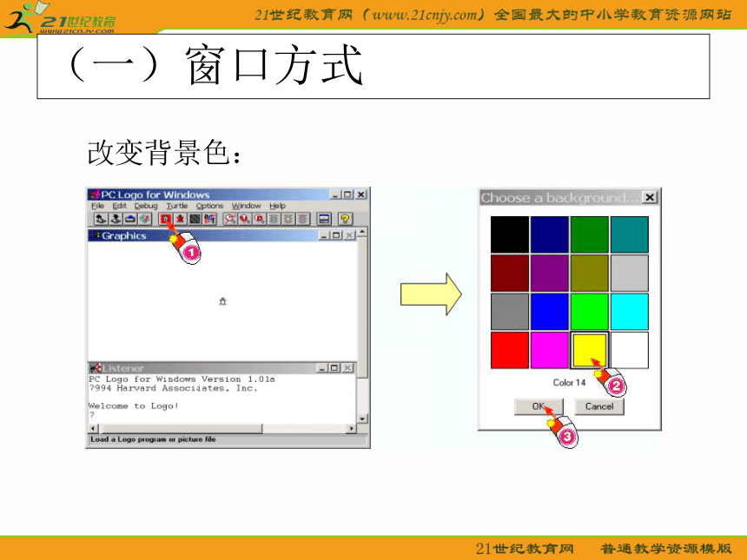The image size is (747, 560).
Task: Click the middle traffic light icon
Action: [x=288, y=219]
